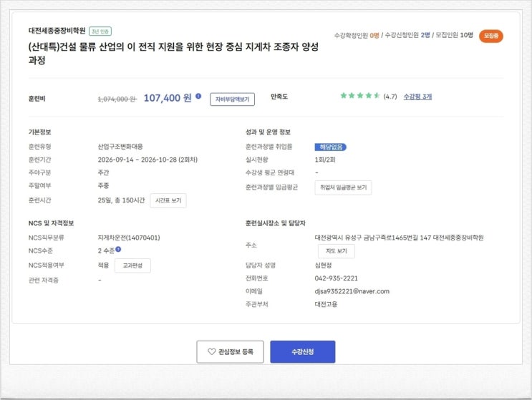The height and width of the screenshot is (400, 532).
Task: Click the NCS적용여부 value 적용
Action: pos(104,265)
